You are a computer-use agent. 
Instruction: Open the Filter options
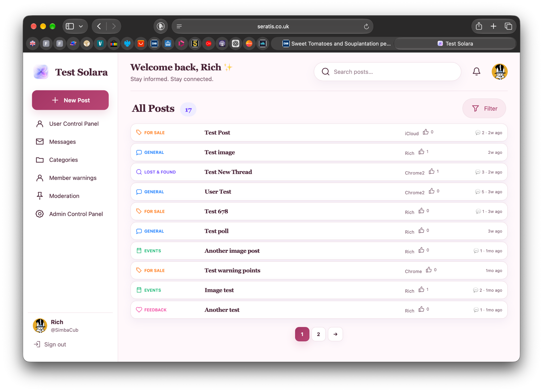(x=484, y=108)
